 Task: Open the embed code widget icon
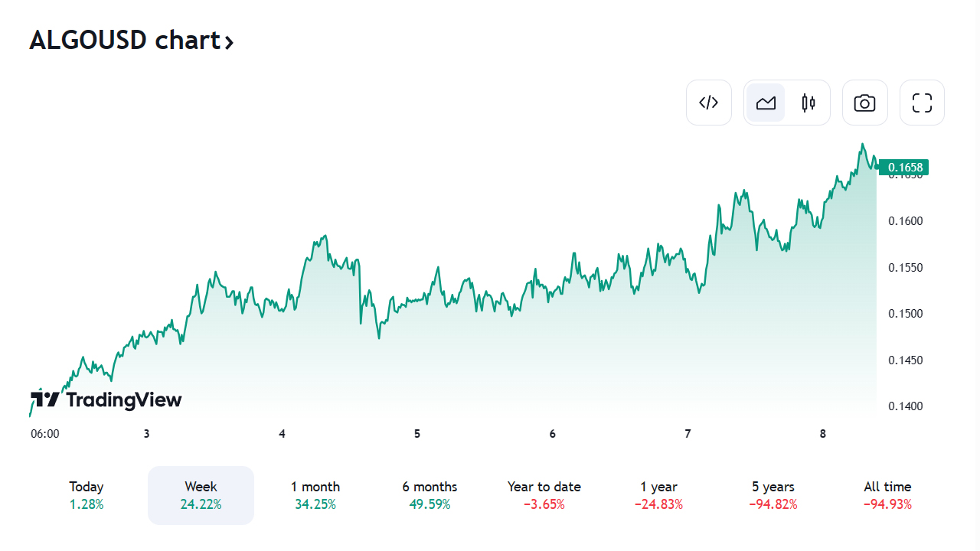coord(709,103)
